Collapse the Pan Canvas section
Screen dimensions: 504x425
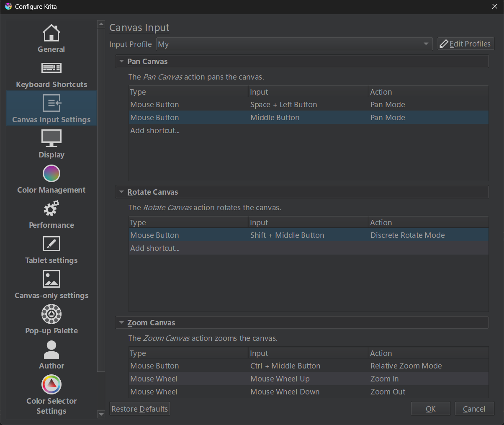tap(122, 62)
